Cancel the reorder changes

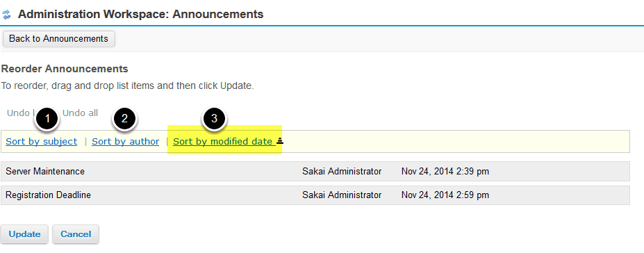point(76,234)
